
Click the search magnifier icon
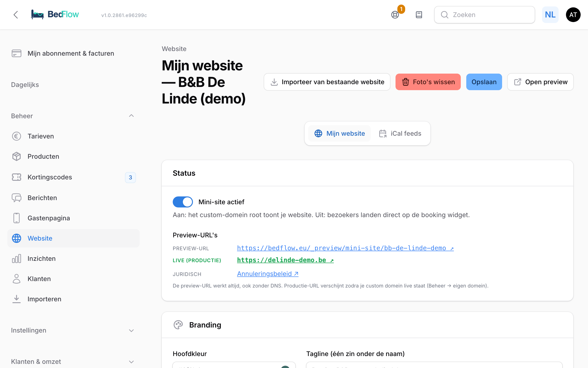click(x=444, y=15)
